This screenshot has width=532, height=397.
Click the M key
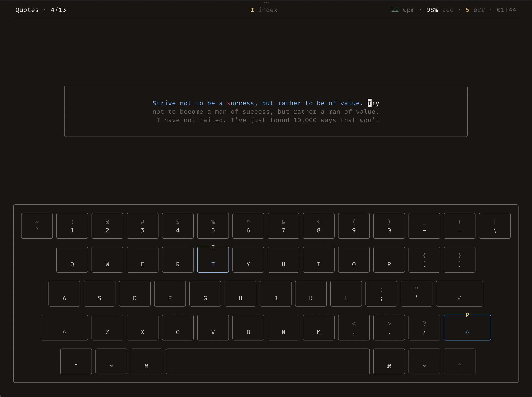click(319, 327)
